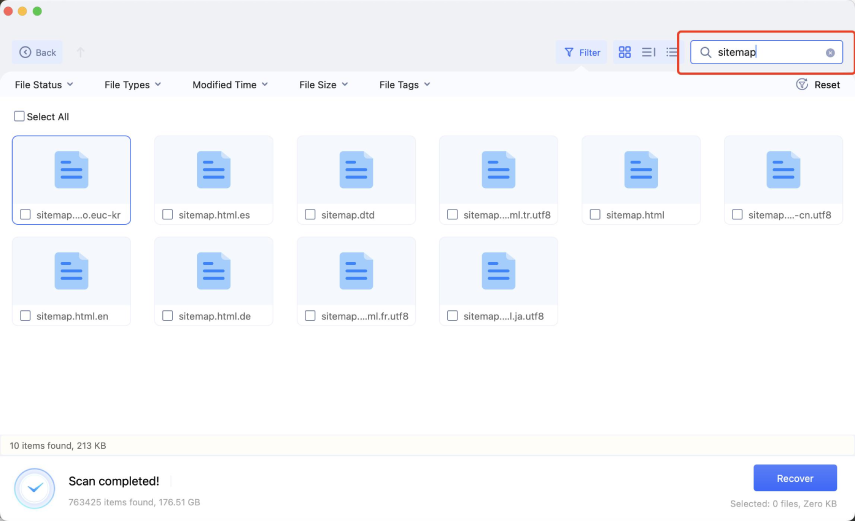Switch to detail preview view icon

click(x=648, y=52)
